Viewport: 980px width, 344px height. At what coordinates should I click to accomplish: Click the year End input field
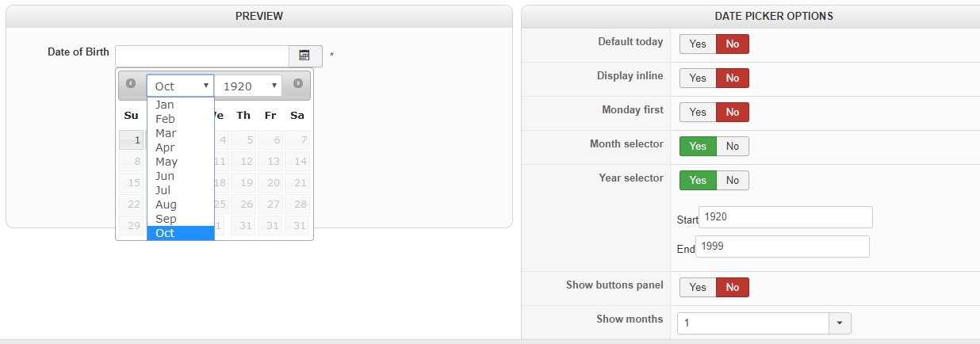click(x=782, y=247)
